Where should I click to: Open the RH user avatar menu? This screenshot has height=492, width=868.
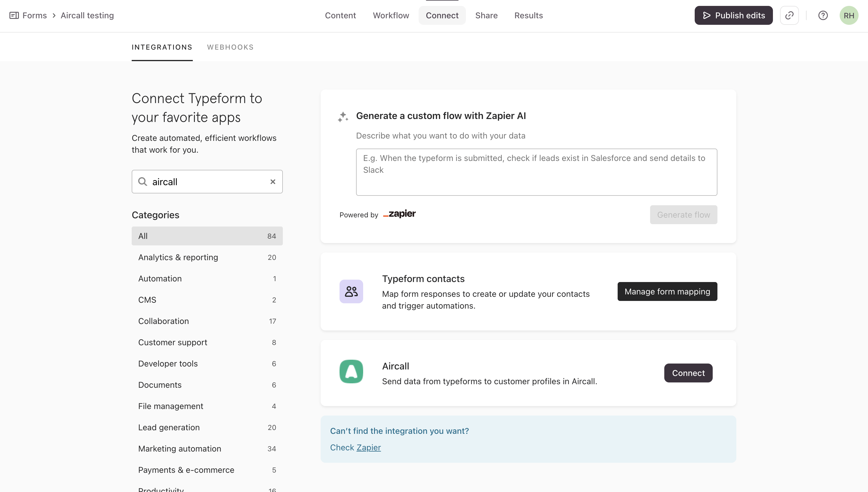[849, 15]
